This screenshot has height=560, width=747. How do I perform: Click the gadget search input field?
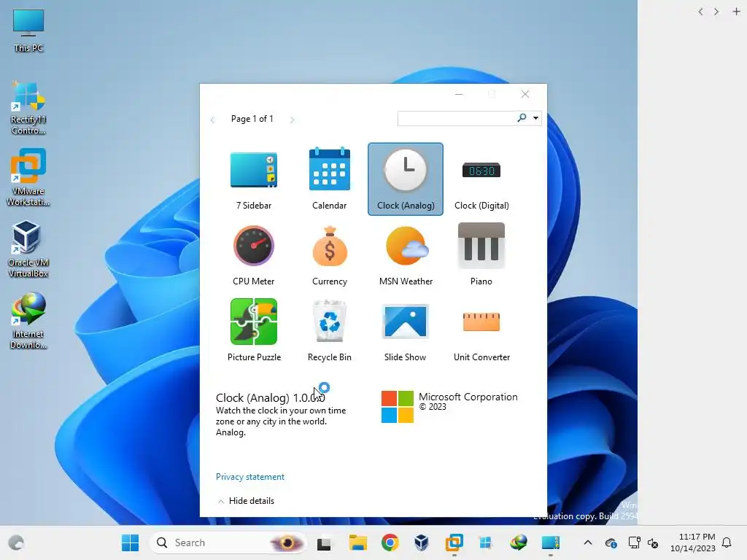[457, 118]
